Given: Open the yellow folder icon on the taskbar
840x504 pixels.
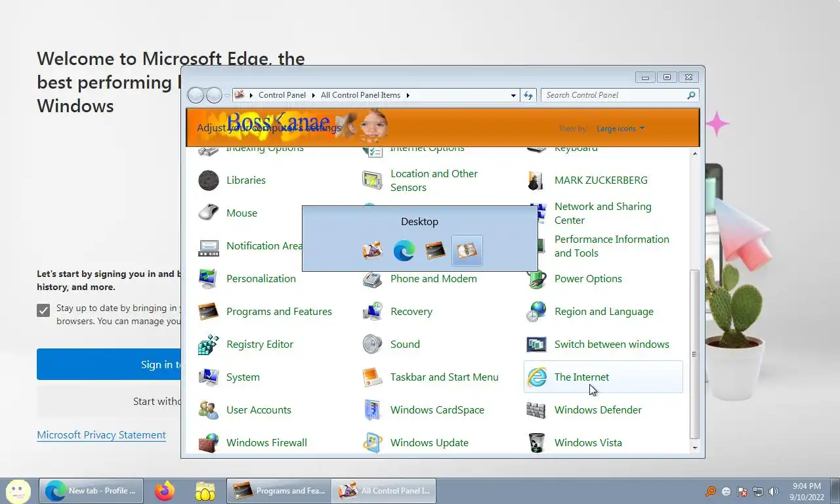Looking at the screenshot, I should coord(205,491).
